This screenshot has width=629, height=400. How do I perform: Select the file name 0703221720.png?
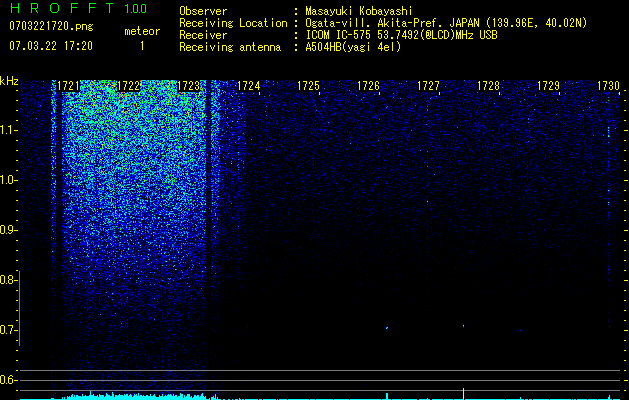pyautogui.click(x=51, y=26)
